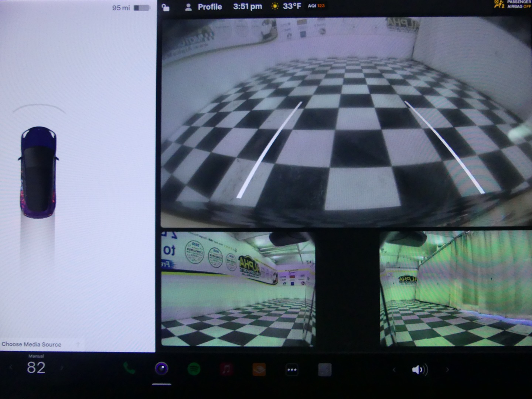The height and width of the screenshot is (399, 532).
Task: Launch Spotify from the app tray
Action: pos(194,369)
